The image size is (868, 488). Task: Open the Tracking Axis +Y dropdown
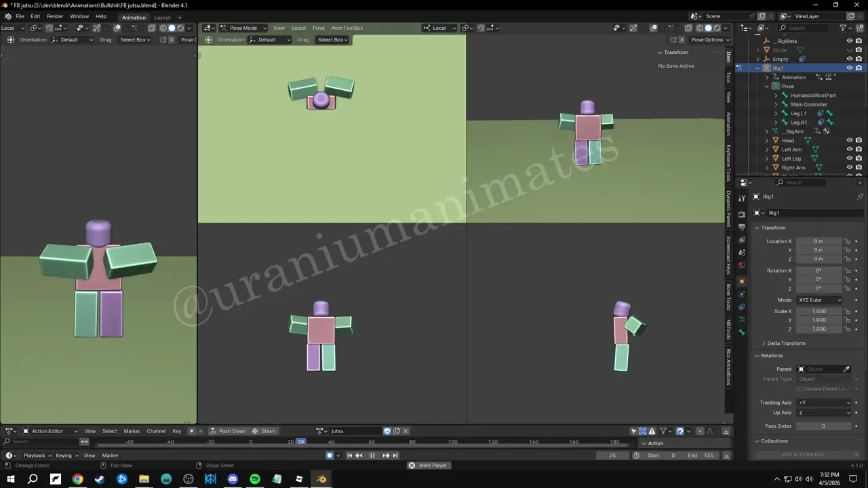click(x=823, y=403)
